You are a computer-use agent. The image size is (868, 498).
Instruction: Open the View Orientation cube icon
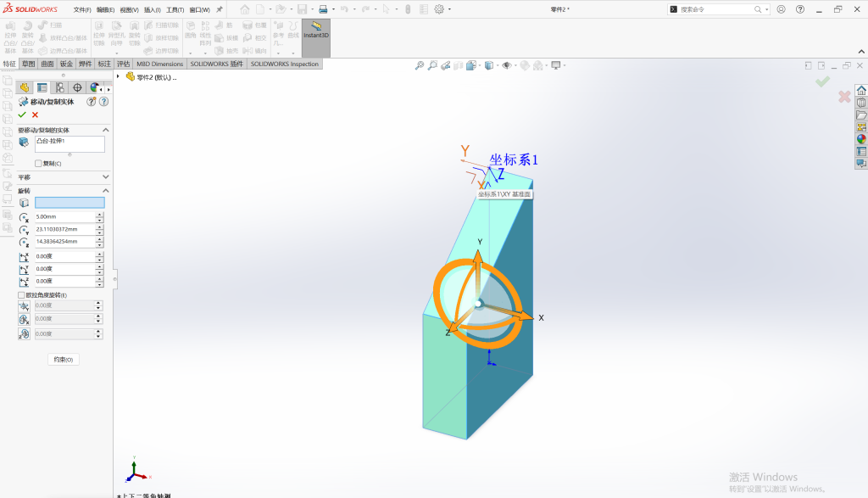tap(470, 65)
